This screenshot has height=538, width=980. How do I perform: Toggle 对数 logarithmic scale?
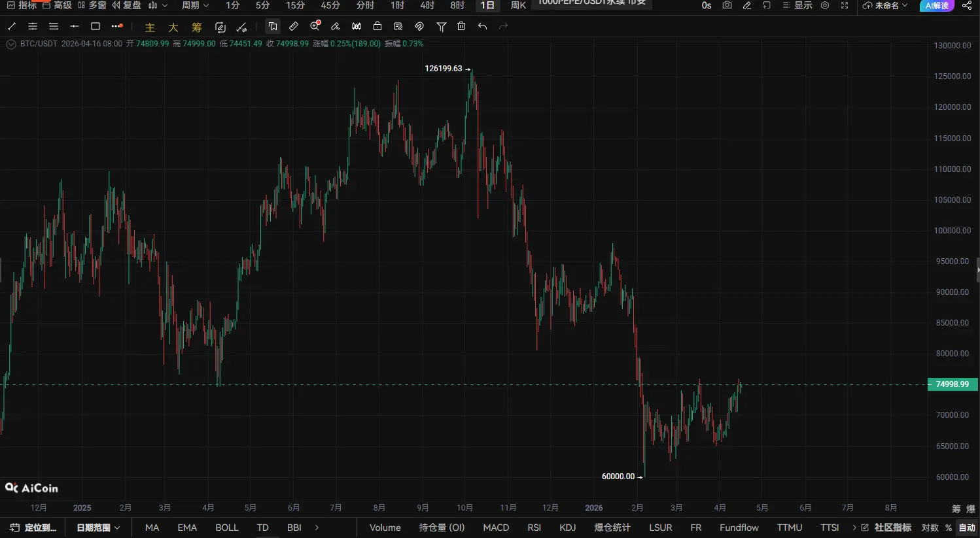point(930,528)
